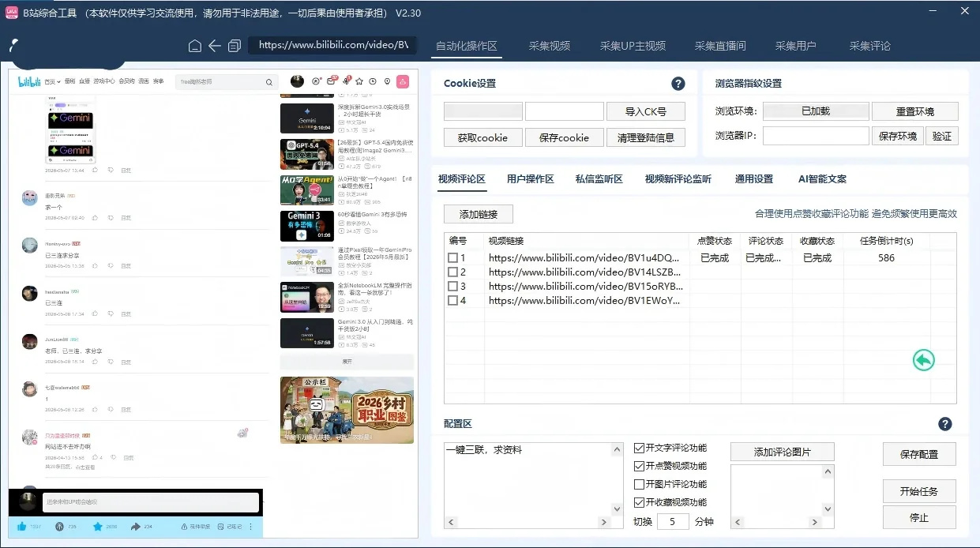Image resolution: width=980 pixels, height=548 pixels.
Task: Click the 导入CK号 button
Action: point(645,111)
